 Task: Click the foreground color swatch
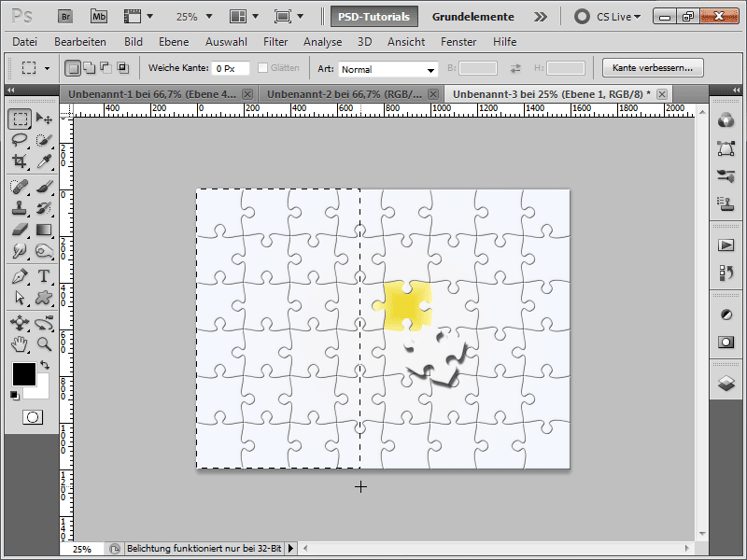point(24,373)
